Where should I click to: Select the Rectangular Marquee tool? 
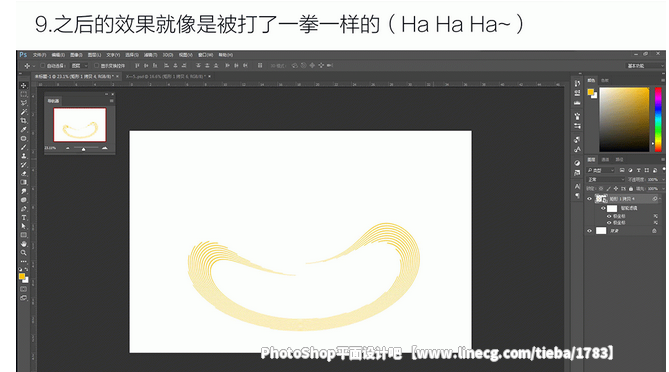click(23, 94)
